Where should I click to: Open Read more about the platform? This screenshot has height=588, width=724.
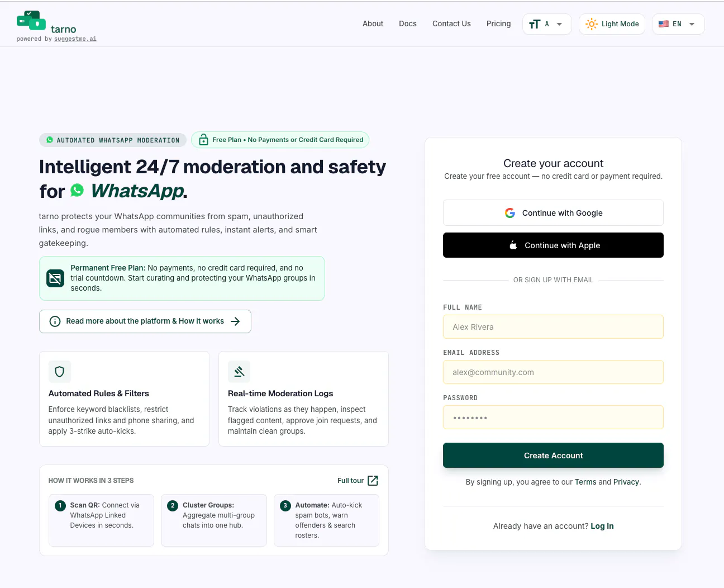point(145,321)
